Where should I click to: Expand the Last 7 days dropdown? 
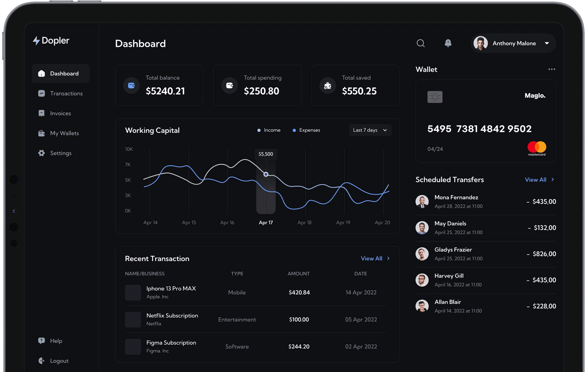(x=370, y=130)
